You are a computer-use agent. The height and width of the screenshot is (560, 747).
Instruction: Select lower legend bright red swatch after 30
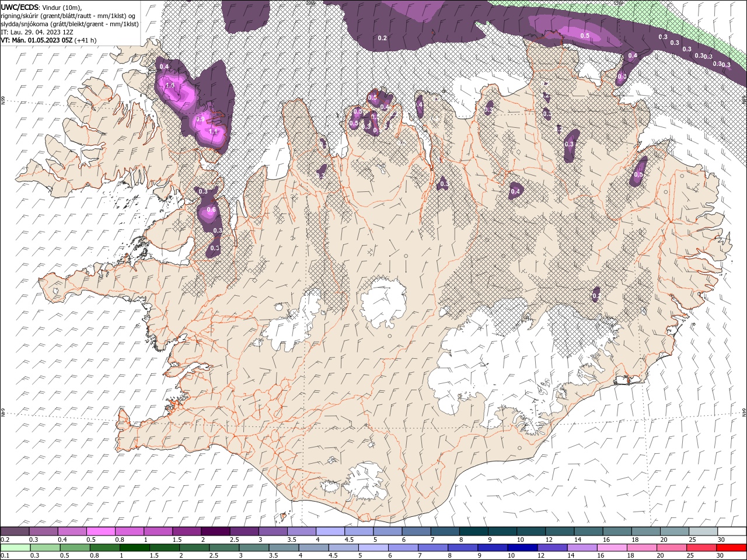point(731,547)
